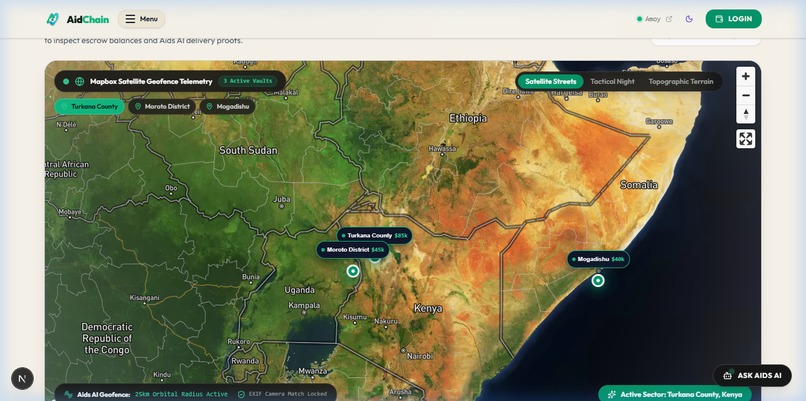Click the globe icon in telemetry bar
The image size is (806, 401).
click(x=80, y=81)
